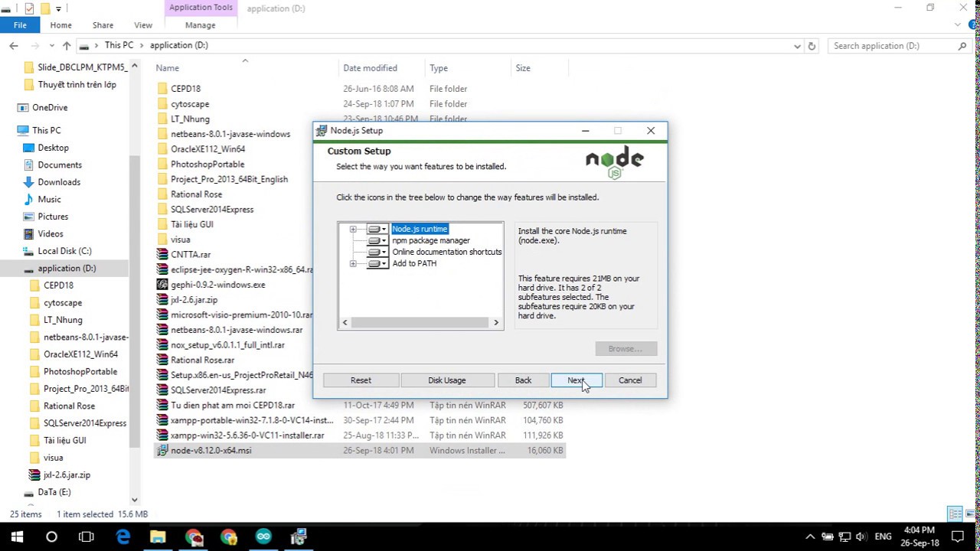Open the Manage ribbon tab

pyautogui.click(x=201, y=25)
